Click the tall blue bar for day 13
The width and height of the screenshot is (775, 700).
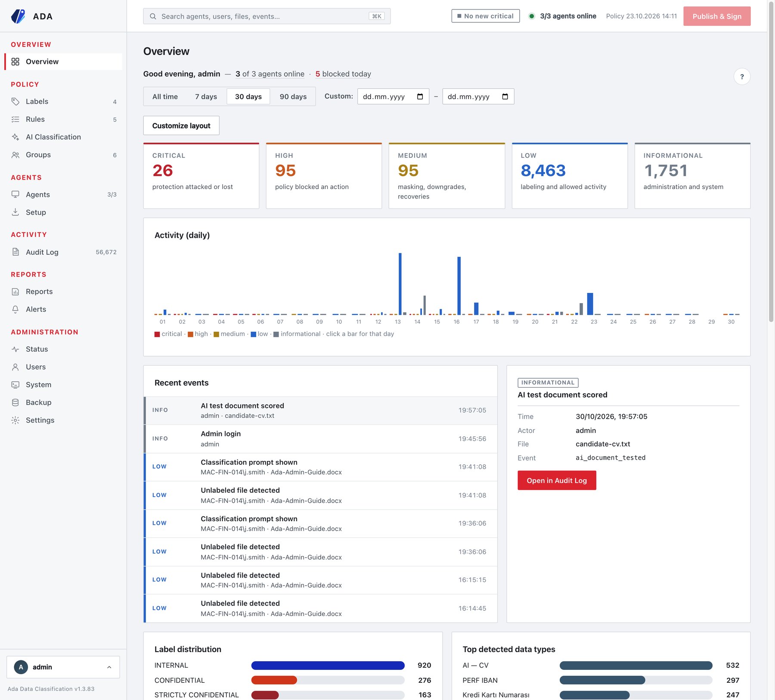(x=400, y=284)
